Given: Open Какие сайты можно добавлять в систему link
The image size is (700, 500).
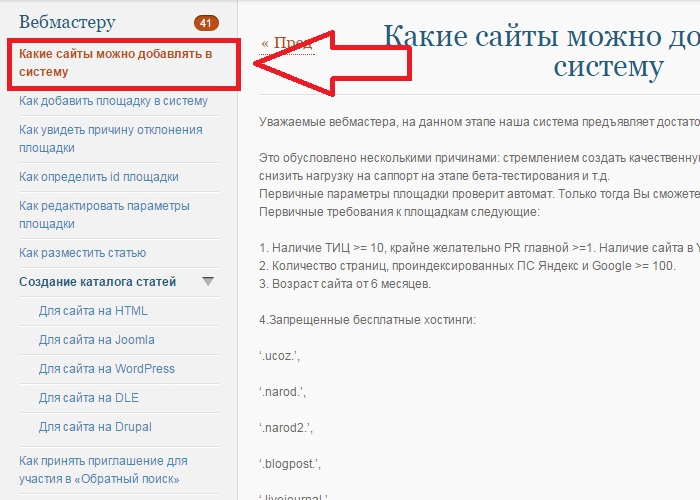Looking at the screenshot, I should click(x=116, y=62).
